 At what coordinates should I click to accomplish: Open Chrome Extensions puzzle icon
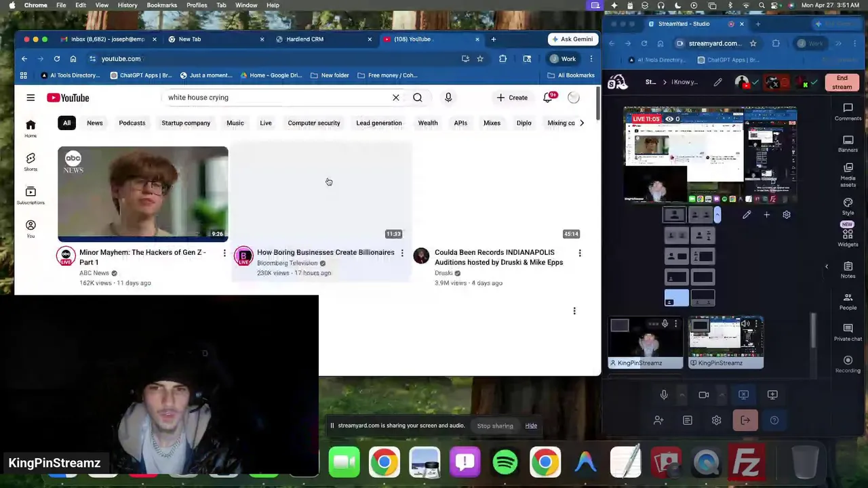coord(502,59)
